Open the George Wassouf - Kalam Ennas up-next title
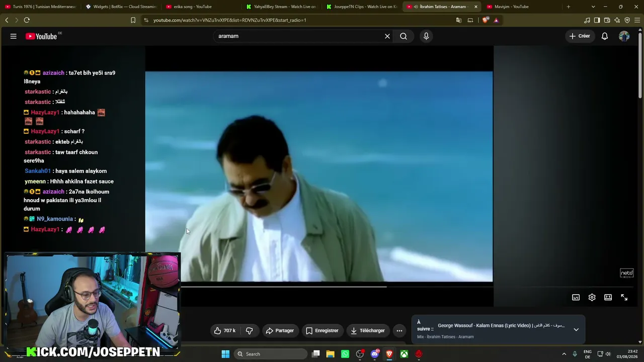Image resolution: width=644 pixels, height=362 pixels. (x=501, y=326)
